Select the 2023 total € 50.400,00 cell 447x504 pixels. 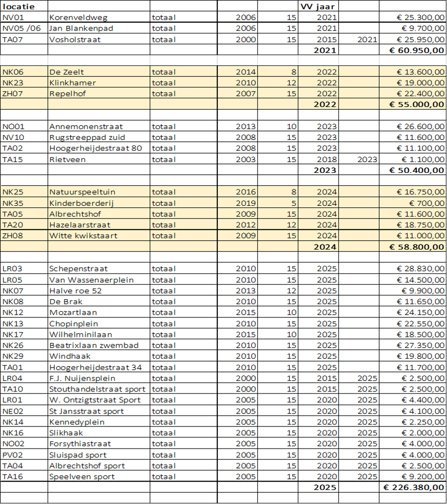[413, 170]
